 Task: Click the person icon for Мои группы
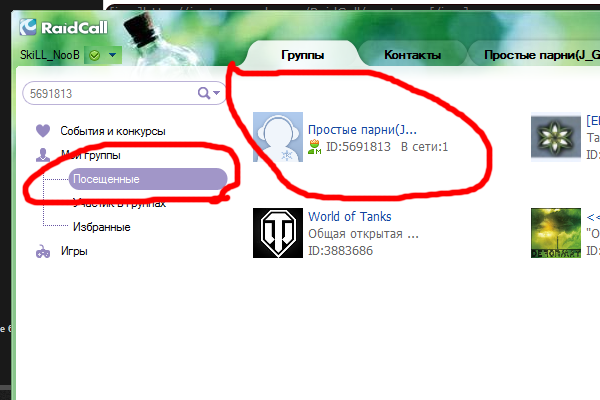coord(42,155)
